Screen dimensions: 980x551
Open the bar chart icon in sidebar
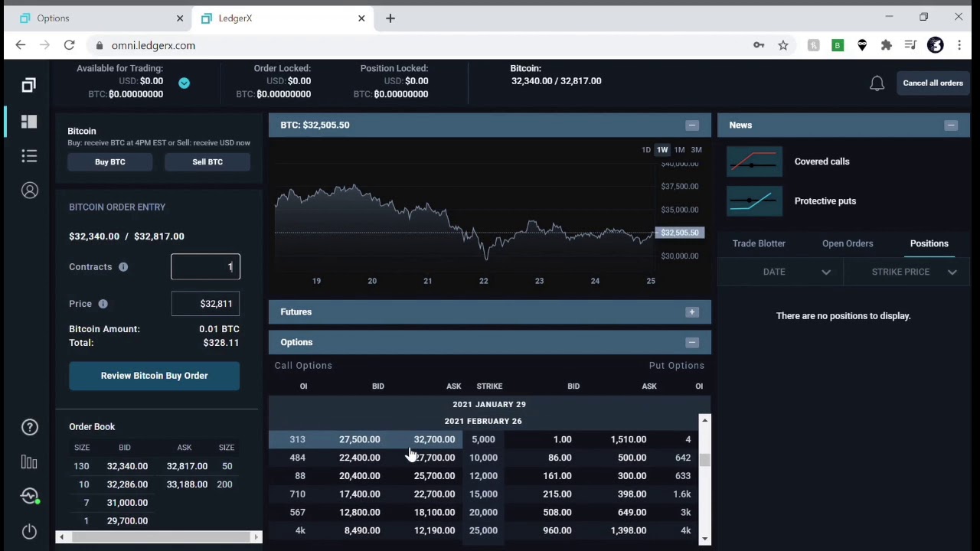click(29, 461)
